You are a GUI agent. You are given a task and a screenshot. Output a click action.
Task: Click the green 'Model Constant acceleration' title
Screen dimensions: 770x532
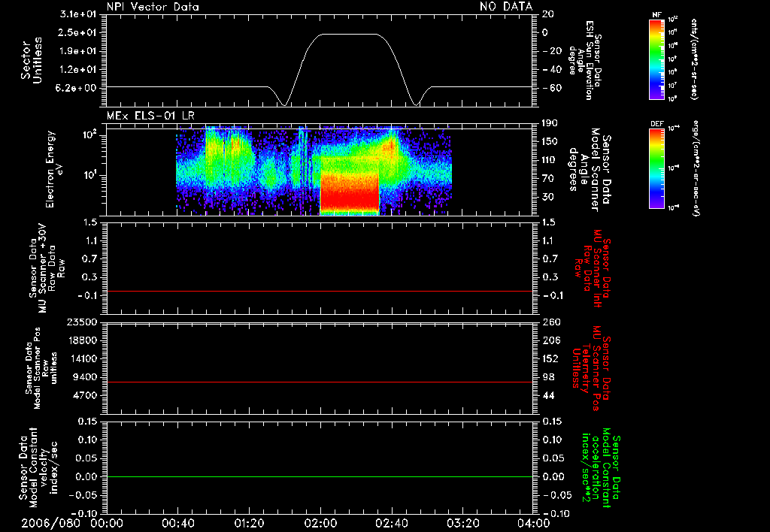click(x=601, y=467)
